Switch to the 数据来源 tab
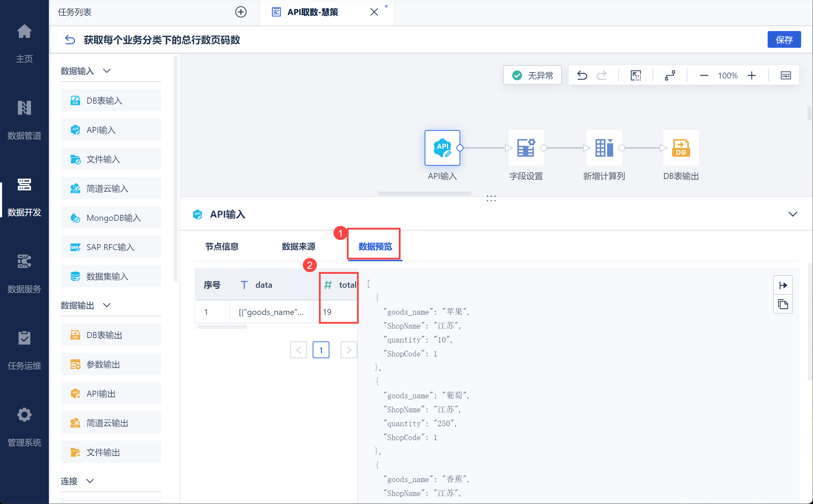 [x=298, y=247]
